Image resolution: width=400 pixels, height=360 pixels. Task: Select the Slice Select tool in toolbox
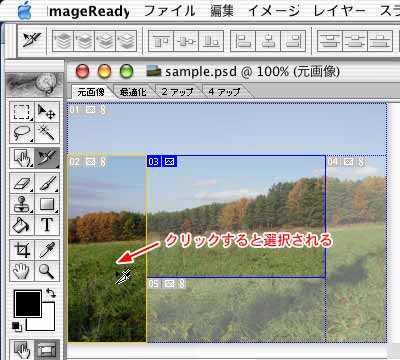[47, 158]
